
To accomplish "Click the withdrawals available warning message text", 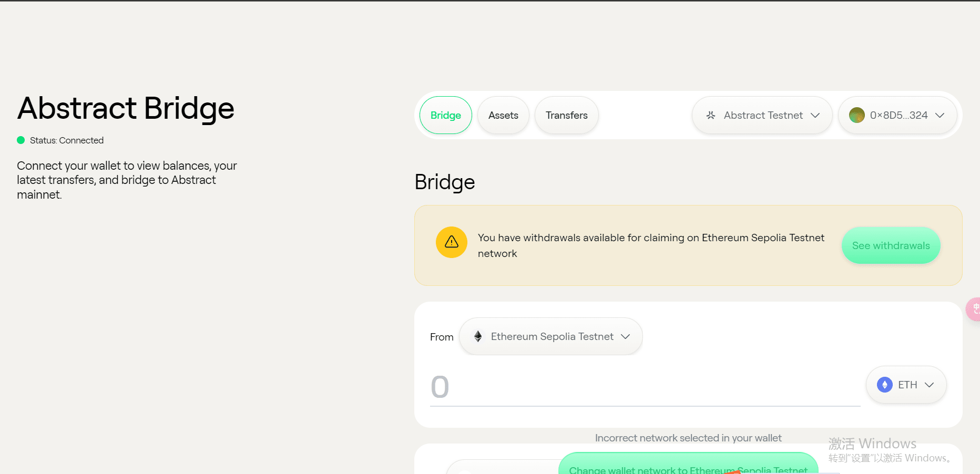I will pyautogui.click(x=651, y=245).
